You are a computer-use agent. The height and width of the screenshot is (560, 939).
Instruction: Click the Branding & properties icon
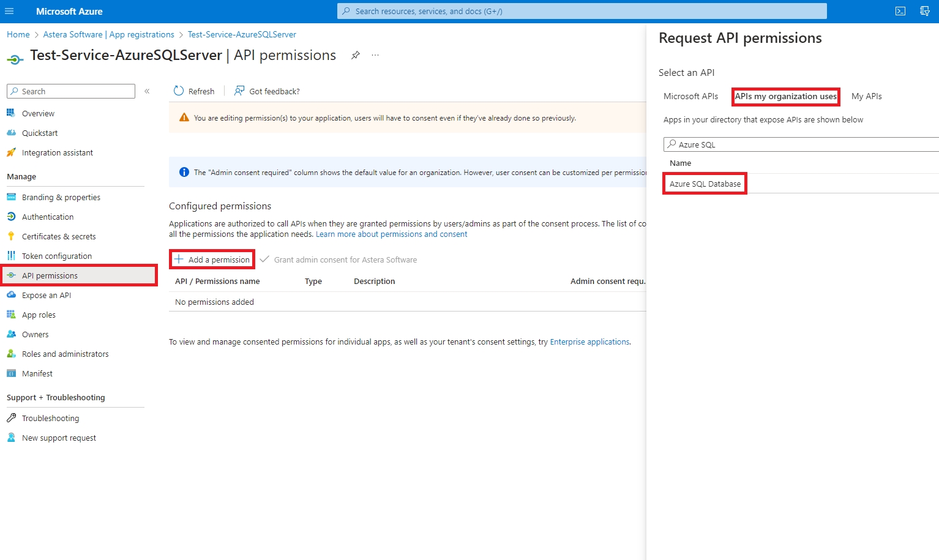[11, 197]
